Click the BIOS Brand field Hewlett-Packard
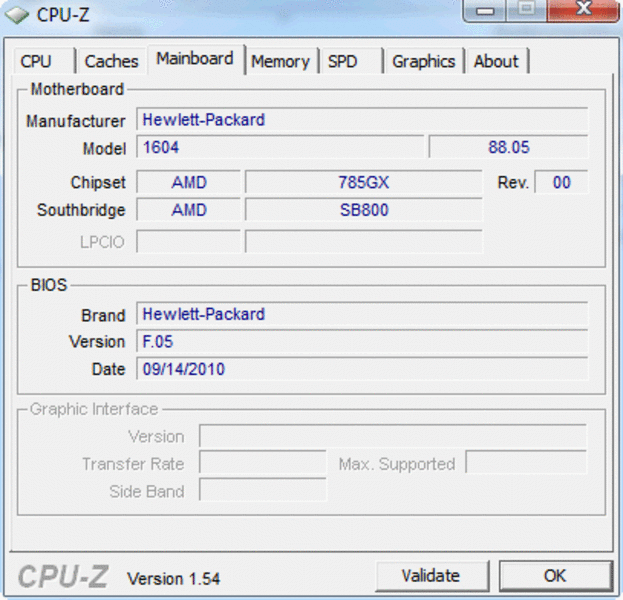623x600 pixels. coord(362,314)
